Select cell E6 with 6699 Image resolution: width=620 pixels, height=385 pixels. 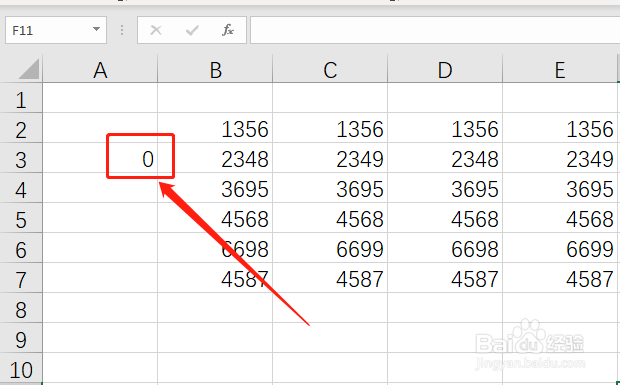pyautogui.click(x=560, y=248)
